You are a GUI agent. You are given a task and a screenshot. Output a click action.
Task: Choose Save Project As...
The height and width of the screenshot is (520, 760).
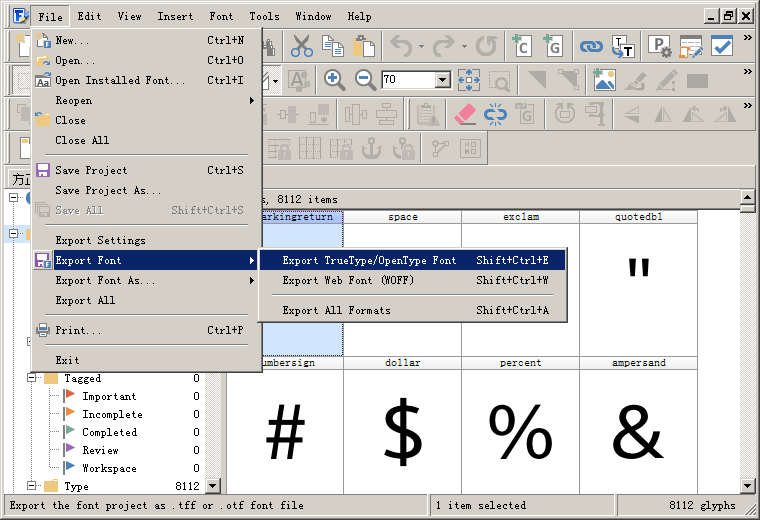click(x=146, y=190)
